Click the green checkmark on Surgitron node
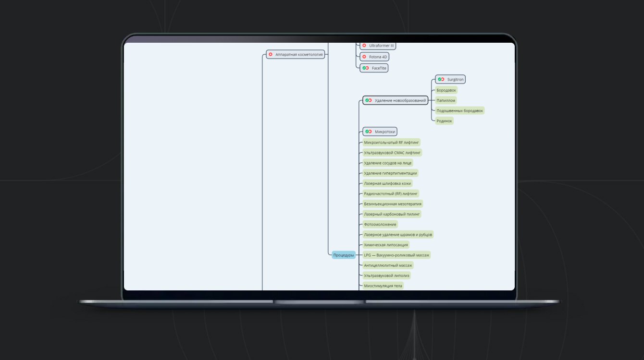Screen dimensions: 644x360 [439, 79]
